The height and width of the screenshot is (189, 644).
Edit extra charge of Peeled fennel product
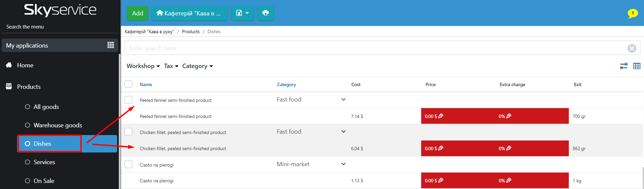tap(509, 116)
